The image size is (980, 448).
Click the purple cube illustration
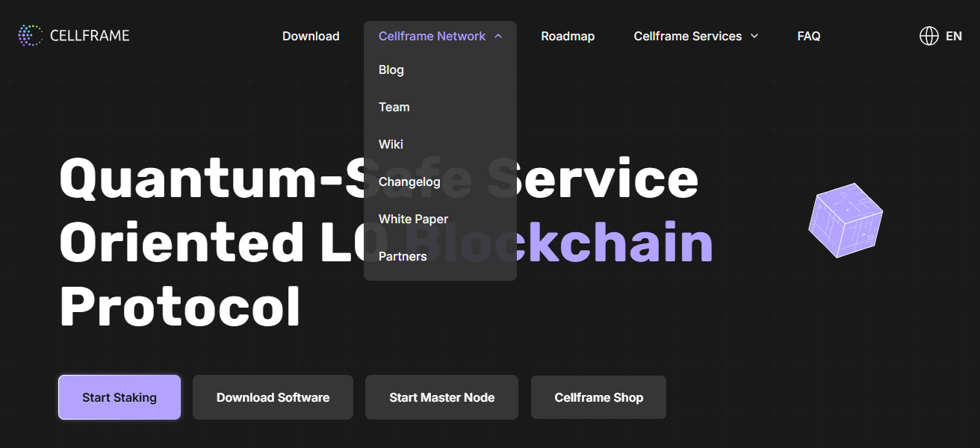tap(846, 220)
